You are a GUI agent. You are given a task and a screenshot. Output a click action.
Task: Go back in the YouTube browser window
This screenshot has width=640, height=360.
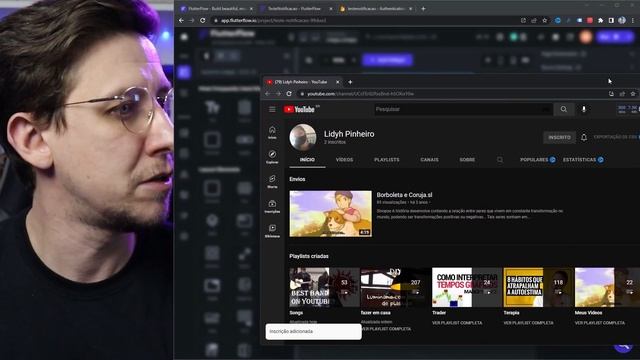tap(268, 93)
